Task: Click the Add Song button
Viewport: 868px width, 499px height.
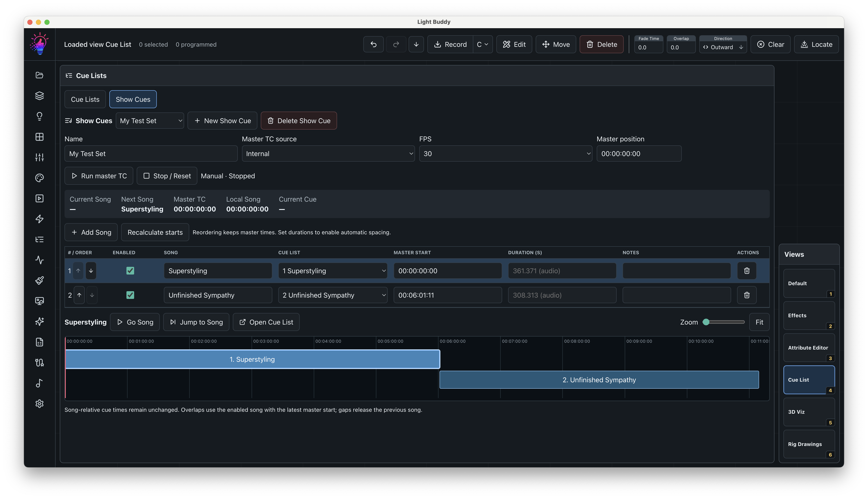Action: point(91,232)
